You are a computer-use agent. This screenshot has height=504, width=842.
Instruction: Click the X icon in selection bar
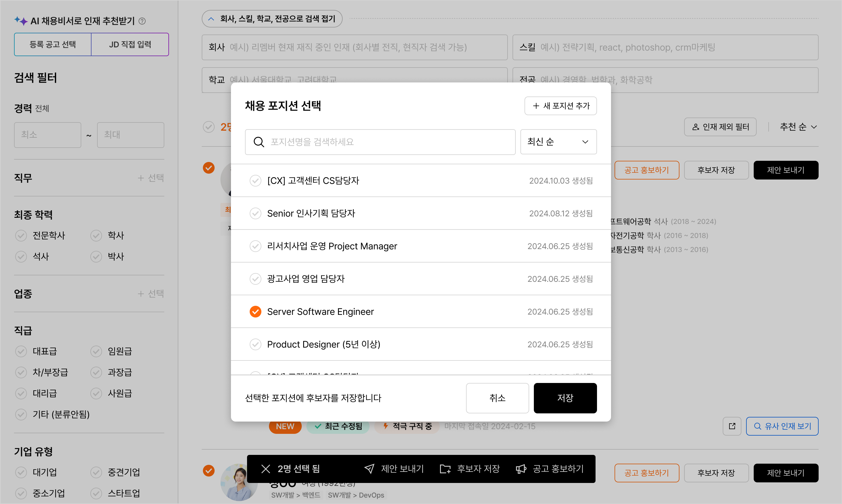(265, 469)
